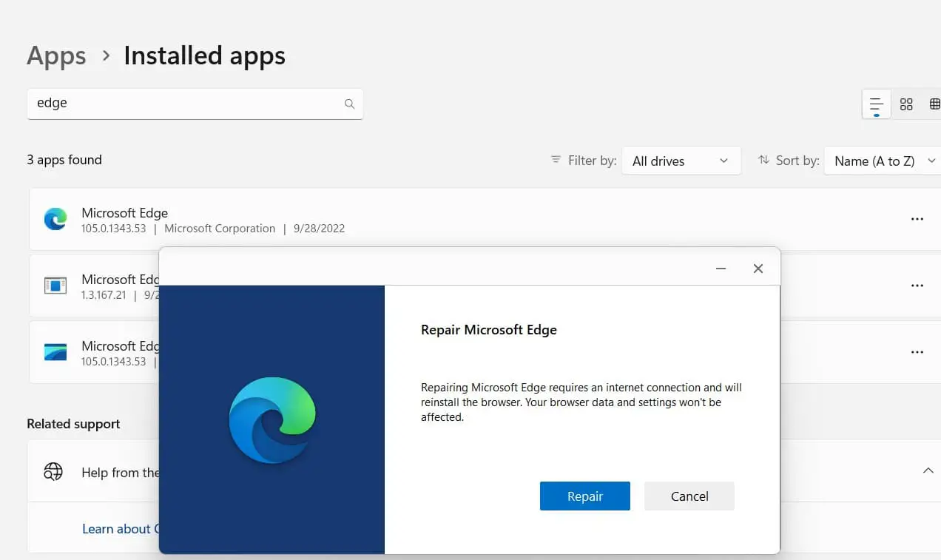Select the Microsoft Edge app icon
The image size is (941, 560).
(55, 219)
